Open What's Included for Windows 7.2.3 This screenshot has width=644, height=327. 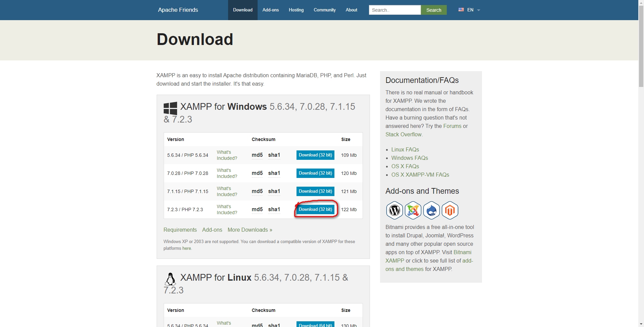click(x=227, y=209)
